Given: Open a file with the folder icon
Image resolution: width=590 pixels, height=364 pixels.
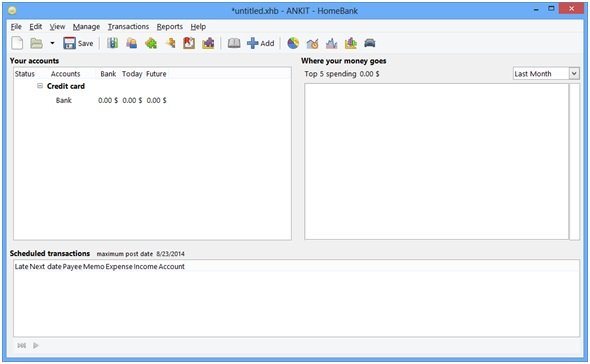Looking at the screenshot, I should (36, 43).
